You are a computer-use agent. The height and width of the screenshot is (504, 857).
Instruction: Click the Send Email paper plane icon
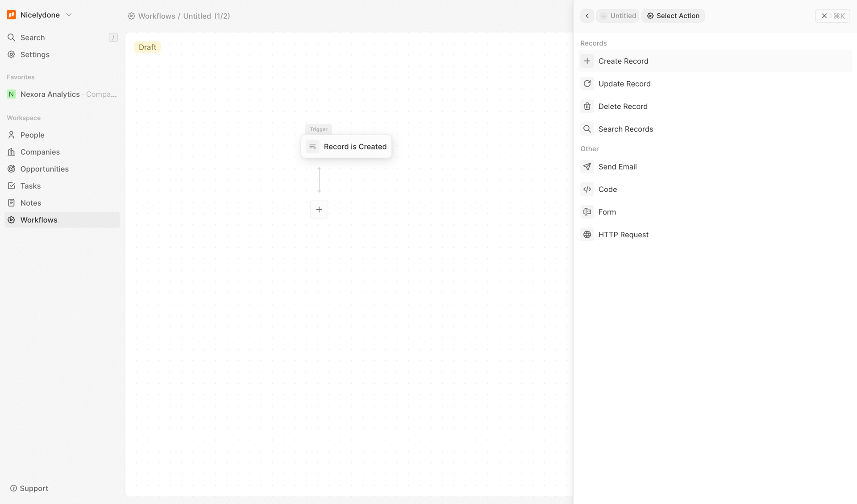tap(587, 166)
